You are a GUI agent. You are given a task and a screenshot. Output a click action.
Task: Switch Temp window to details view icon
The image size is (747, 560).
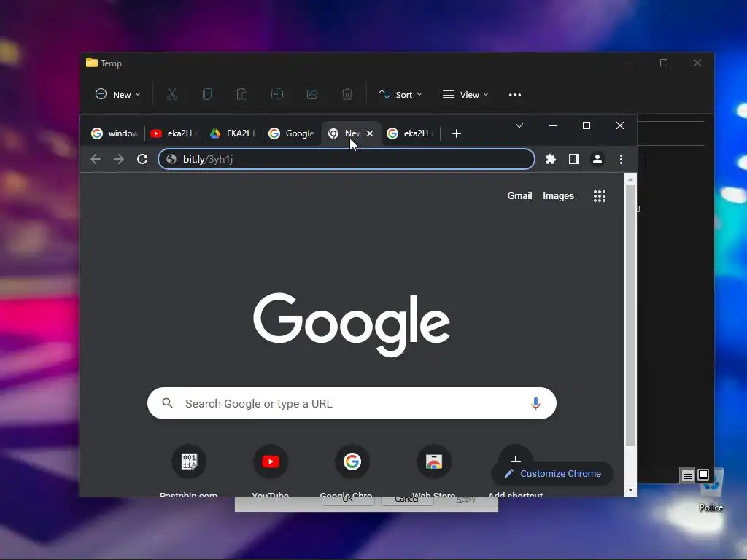click(x=687, y=475)
